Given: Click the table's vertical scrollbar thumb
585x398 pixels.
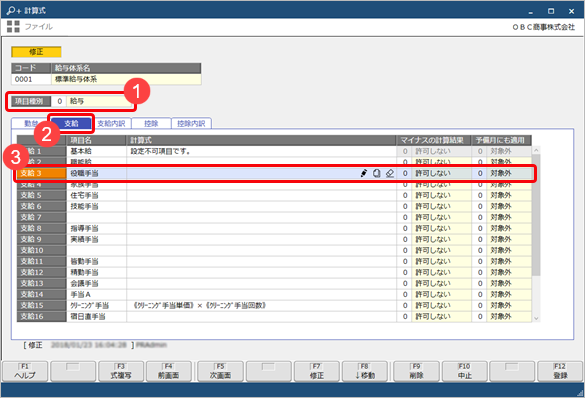Looking at the screenshot, I should (536, 214).
